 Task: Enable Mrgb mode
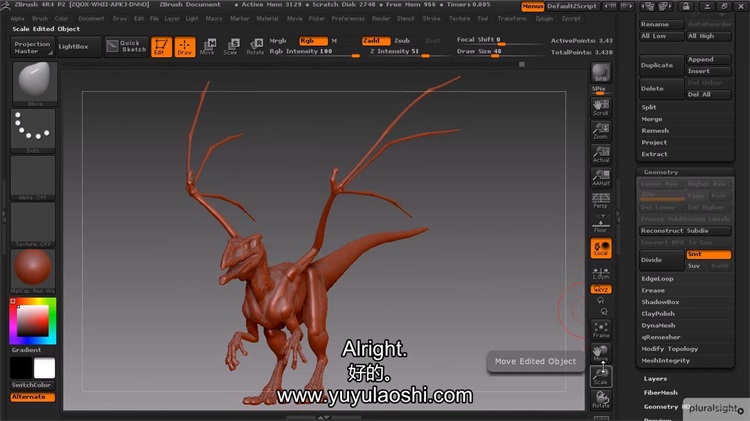coord(278,41)
